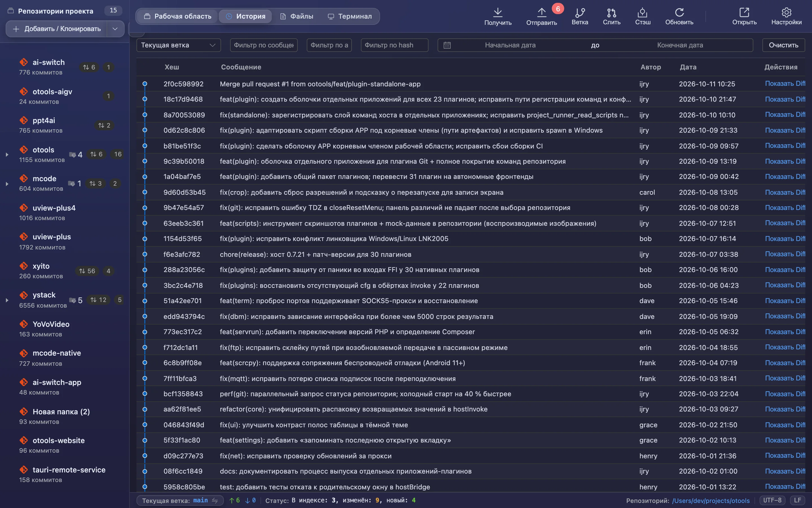812x508 pixels.
Task: Switch to the Файлы tab
Action: click(x=297, y=16)
